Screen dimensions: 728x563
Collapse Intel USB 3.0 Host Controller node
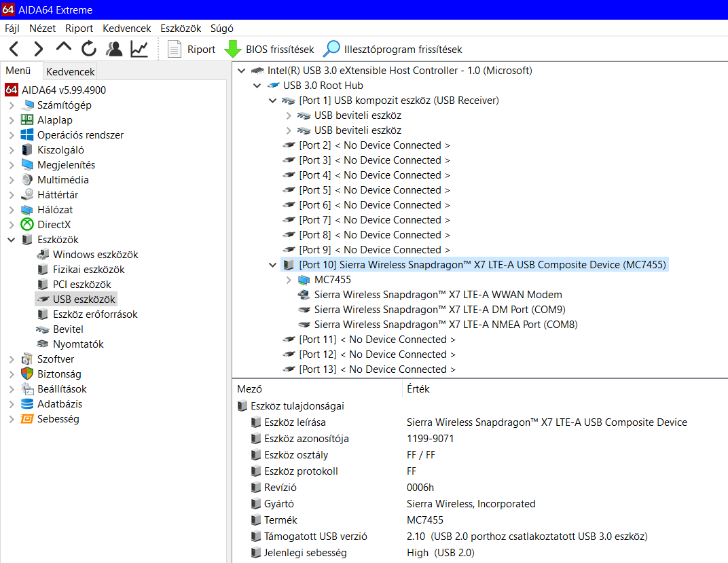pyautogui.click(x=241, y=71)
